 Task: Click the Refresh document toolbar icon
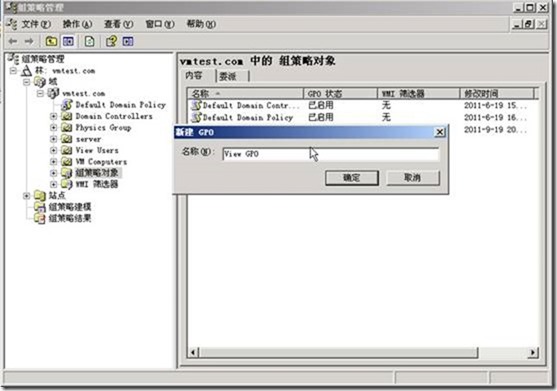point(90,42)
